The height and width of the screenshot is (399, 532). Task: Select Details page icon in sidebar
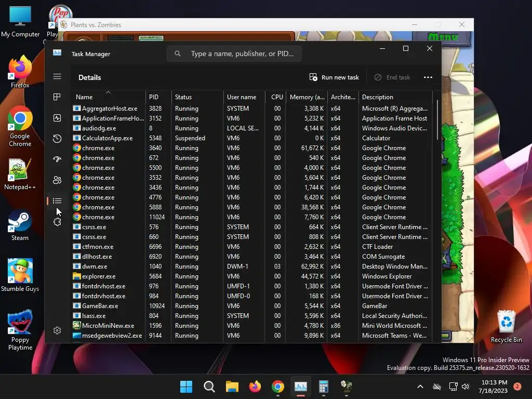[x=57, y=201]
